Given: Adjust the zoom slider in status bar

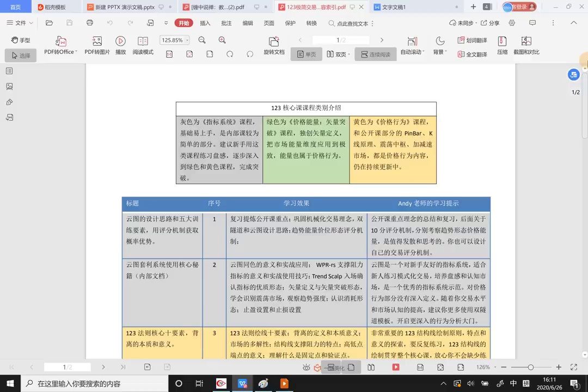Looking at the screenshot, I should [x=530, y=367].
